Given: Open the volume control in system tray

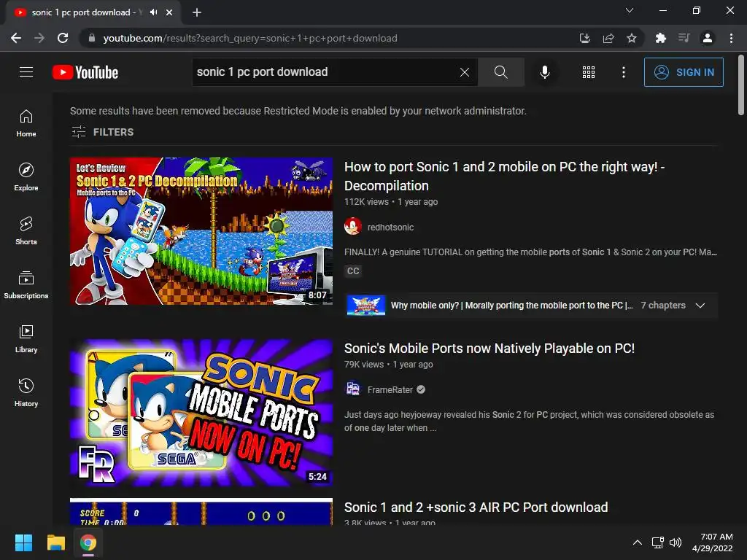Looking at the screenshot, I should pos(676,542).
